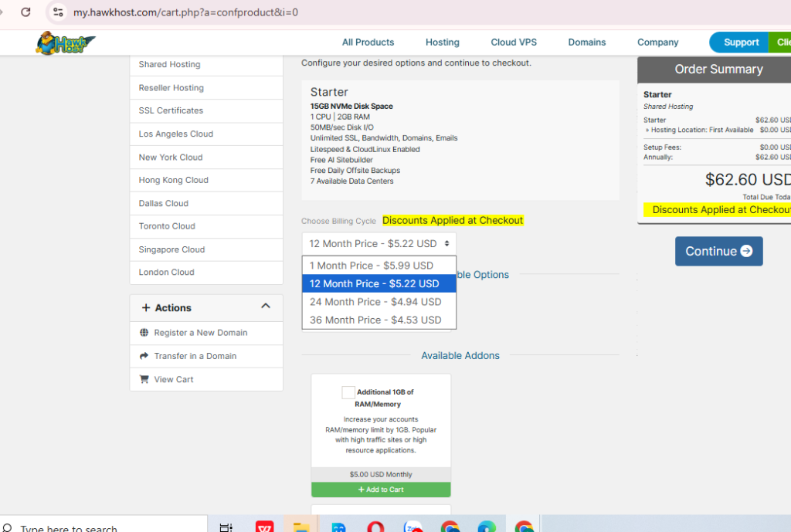Click the address bar URL
Screen dimensions: 791x532
pos(185,12)
